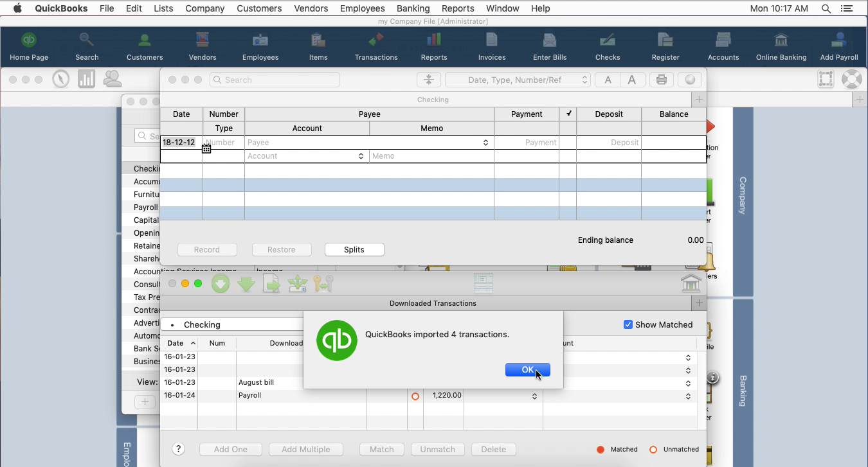The height and width of the screenshot is (467, 868).
Task: Click the circled green download arrow icon
Action: [221, 283]
